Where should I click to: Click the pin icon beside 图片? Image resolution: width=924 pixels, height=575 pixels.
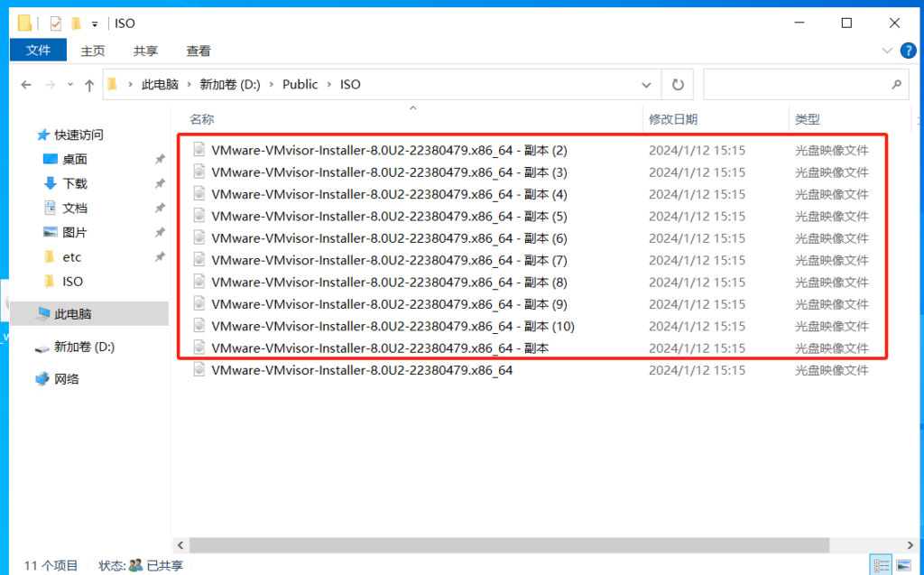160,233
